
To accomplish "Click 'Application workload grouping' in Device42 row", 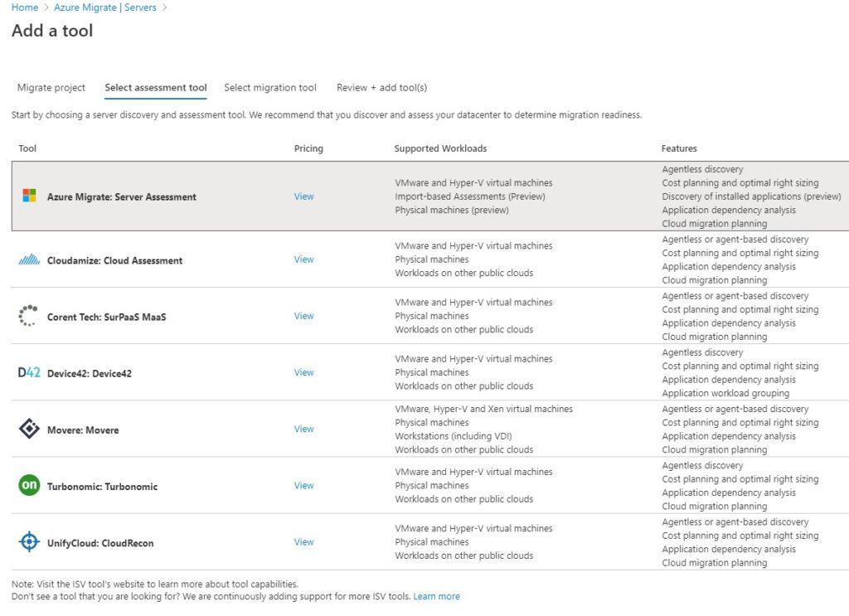I will (x=725, y=393).
